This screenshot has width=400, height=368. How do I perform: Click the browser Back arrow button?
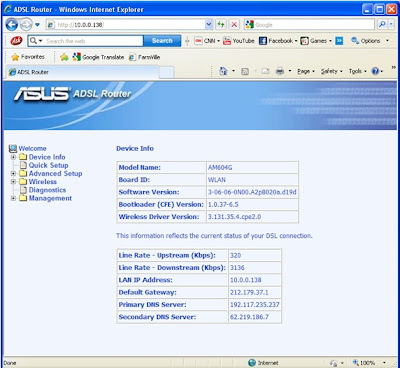(12, 25)
